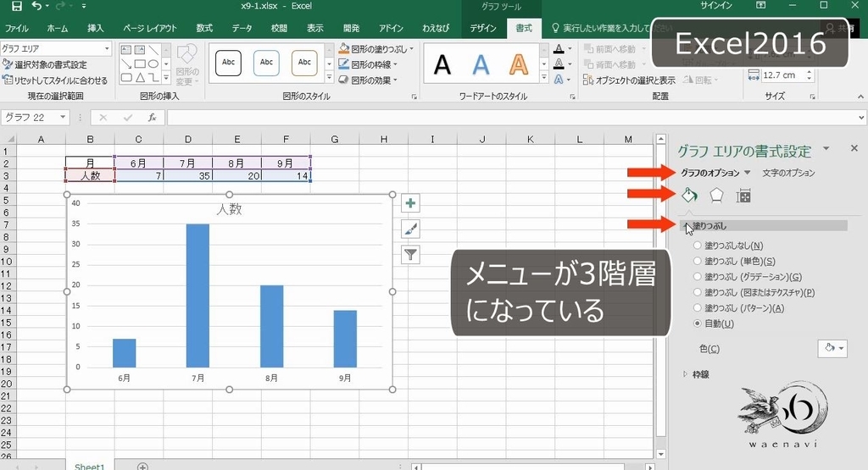Select the Gradient fill radio button
The width and height of the screenshot is (868, 470).
point(698,276)
